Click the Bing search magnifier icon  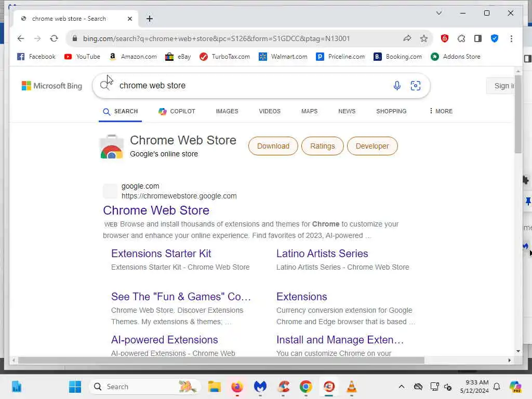click(x=104, y=86)
